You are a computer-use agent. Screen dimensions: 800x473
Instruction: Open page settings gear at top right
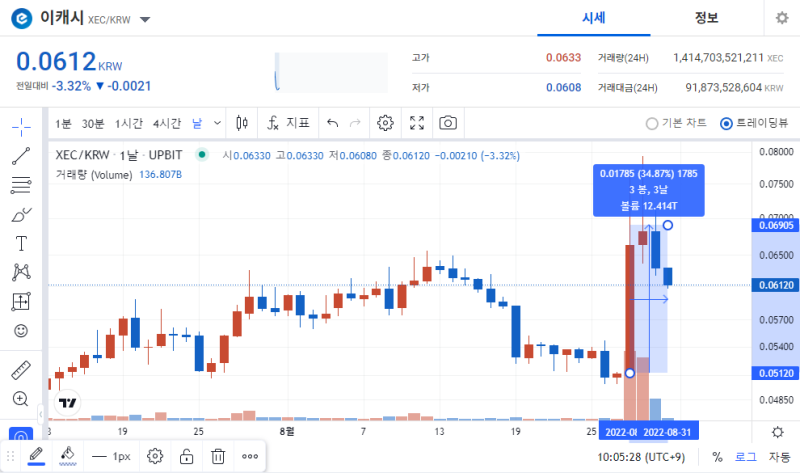pos(782,18)
